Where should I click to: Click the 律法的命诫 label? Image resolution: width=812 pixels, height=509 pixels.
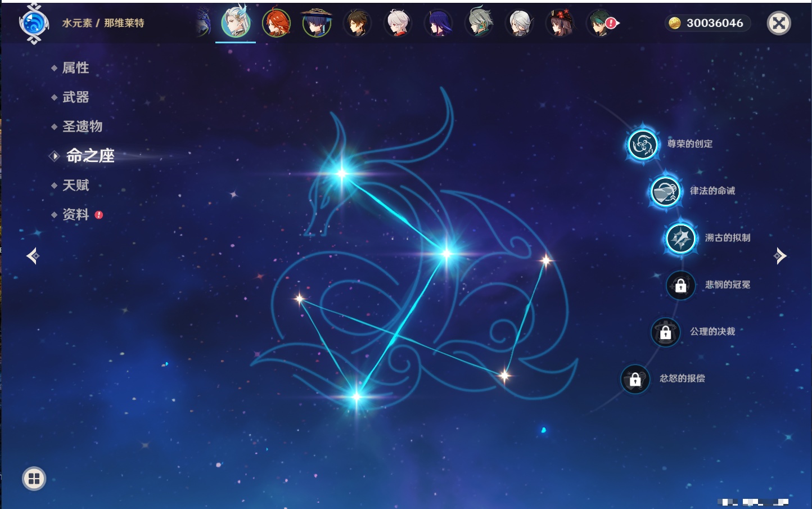click(712, 191)
